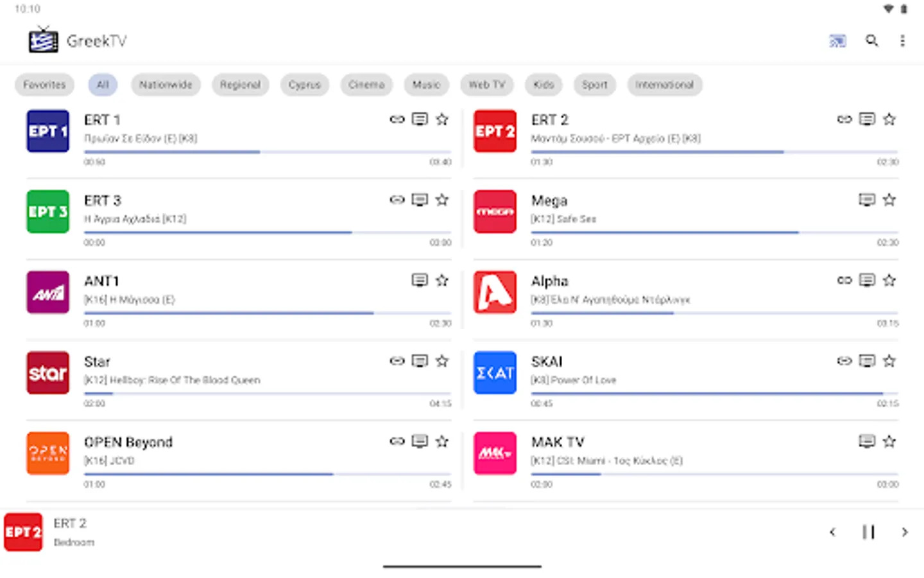Screen dimensions: 924x578
Task: Toggle the star favorite for Star channel
Action: click(442, 361)
